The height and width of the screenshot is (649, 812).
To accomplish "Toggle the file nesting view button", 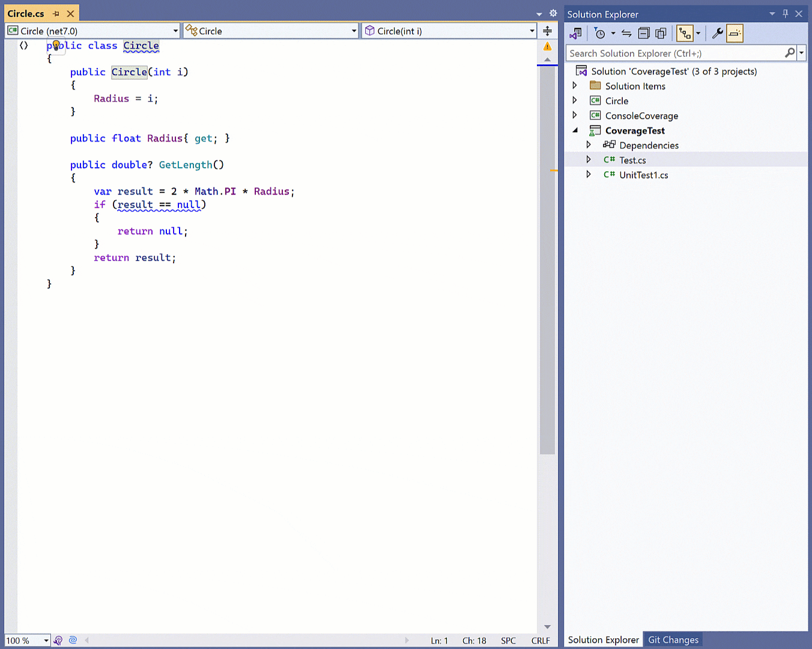I will [x=685, y=34].
